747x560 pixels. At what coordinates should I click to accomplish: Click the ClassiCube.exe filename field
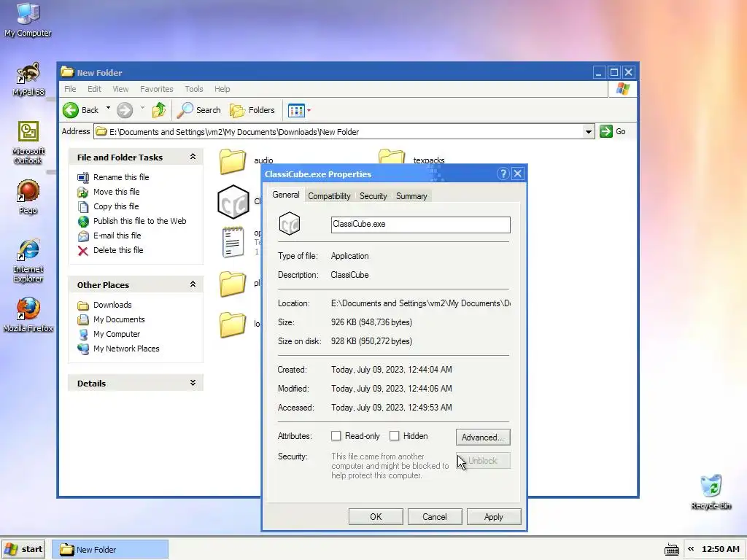(420, 225)
